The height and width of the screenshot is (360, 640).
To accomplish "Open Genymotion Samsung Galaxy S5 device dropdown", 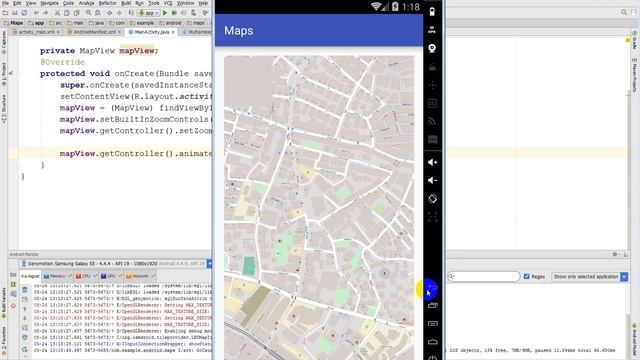I will pyautogui.click(x=116, y=264).
